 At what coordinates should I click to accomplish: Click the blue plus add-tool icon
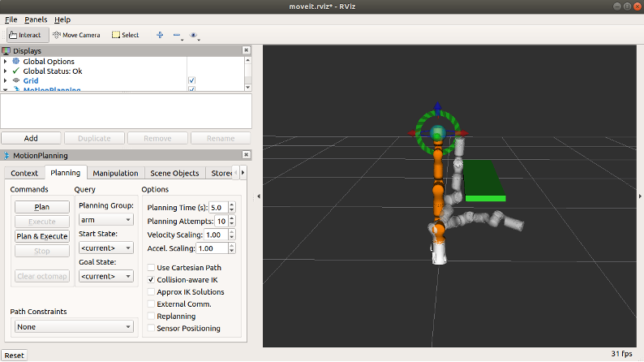(x=159, y=35)
